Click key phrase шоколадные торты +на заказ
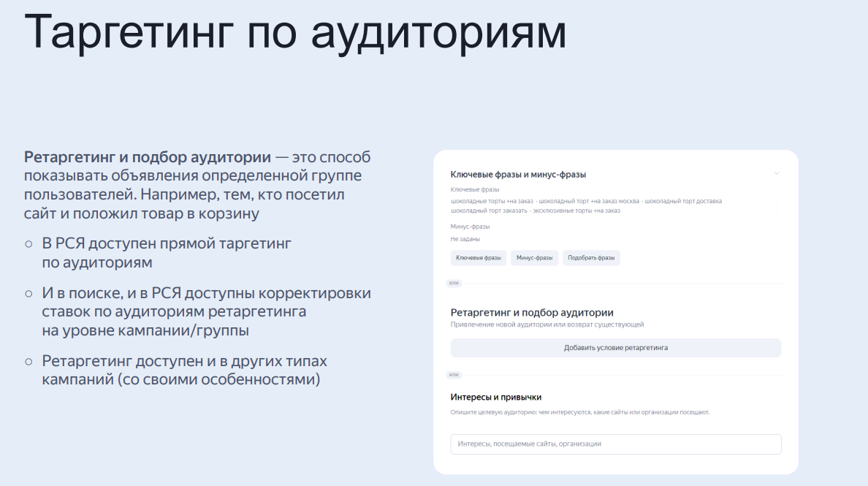 click(492, 201)
